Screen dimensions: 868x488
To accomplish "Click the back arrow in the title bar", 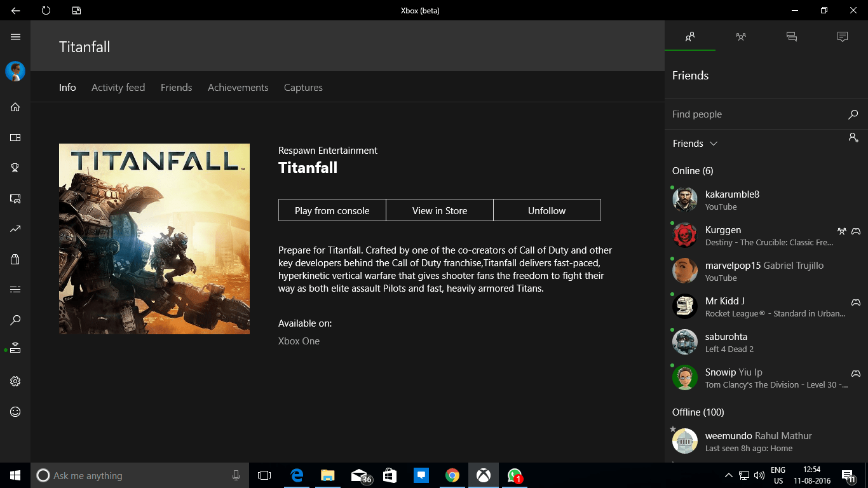I will (15, 10).
